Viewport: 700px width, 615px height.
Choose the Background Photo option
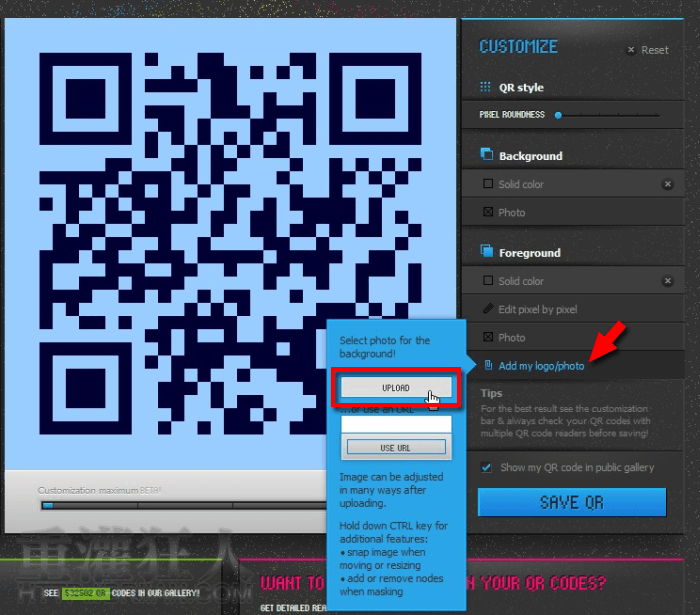510,212
